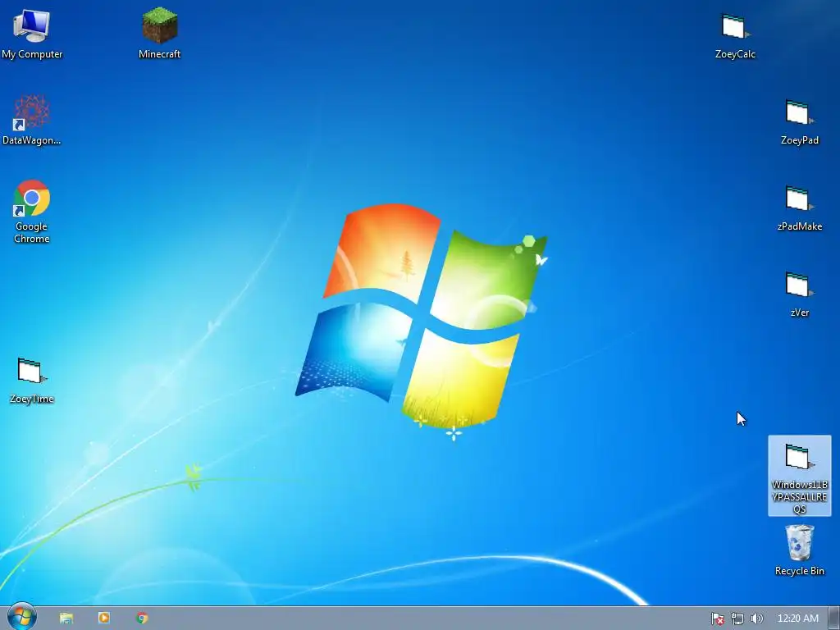
Task: Launch Windows Media Player from taskbar
Action: [x=104, y=619]
